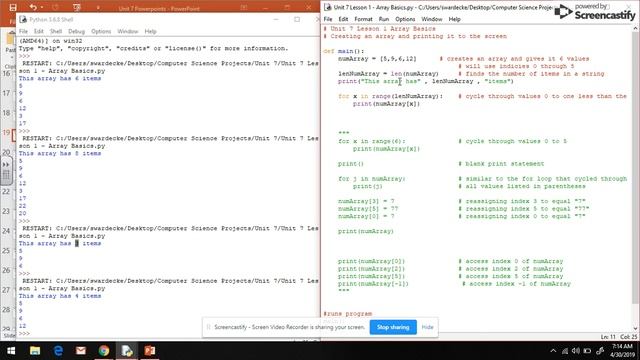Open the Shell menu
640x360 pixels.
click(x=56, y=31)
